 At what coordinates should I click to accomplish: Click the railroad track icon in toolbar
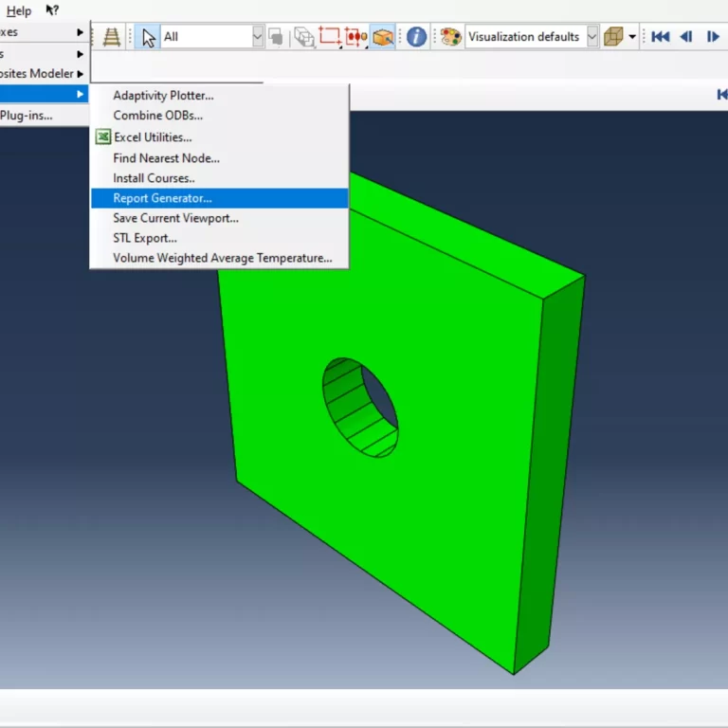112,37
